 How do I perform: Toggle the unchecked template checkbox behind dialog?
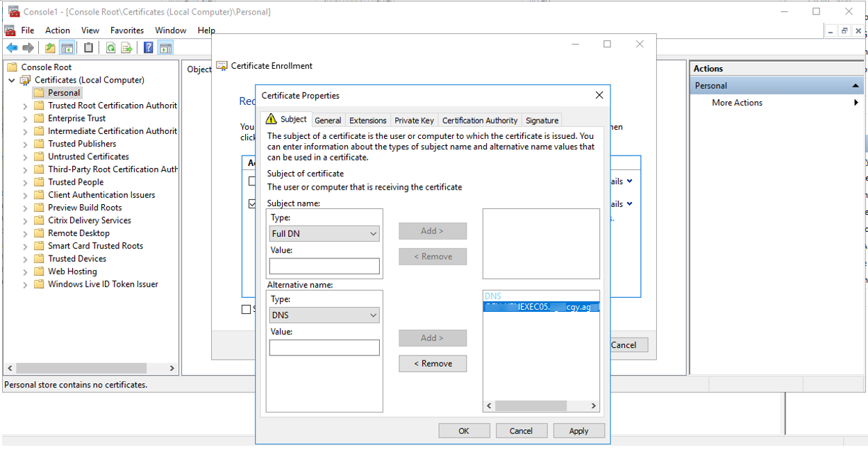(x=253, y=181)
